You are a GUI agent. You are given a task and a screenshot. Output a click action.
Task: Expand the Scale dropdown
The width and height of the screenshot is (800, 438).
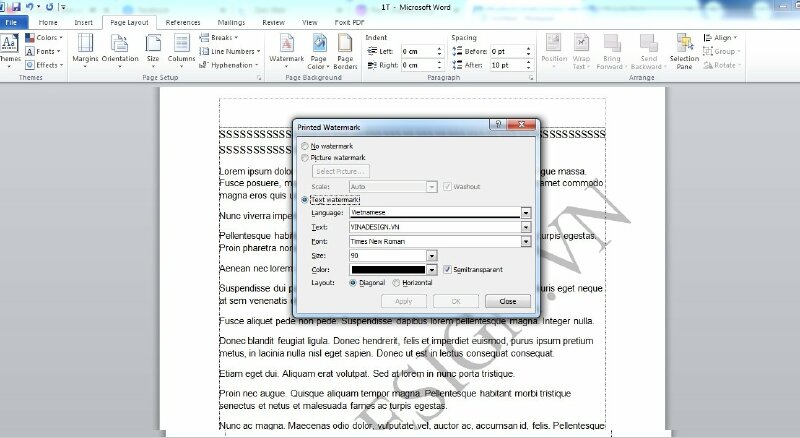pyautogui.click(x=432, y=187)
